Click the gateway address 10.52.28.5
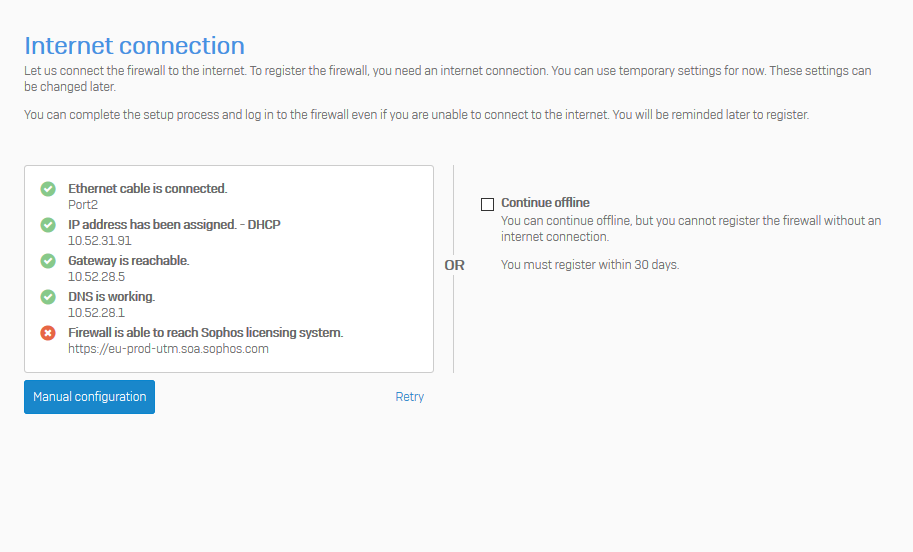Viewport: 913px width, 552px height. [96, 277]
